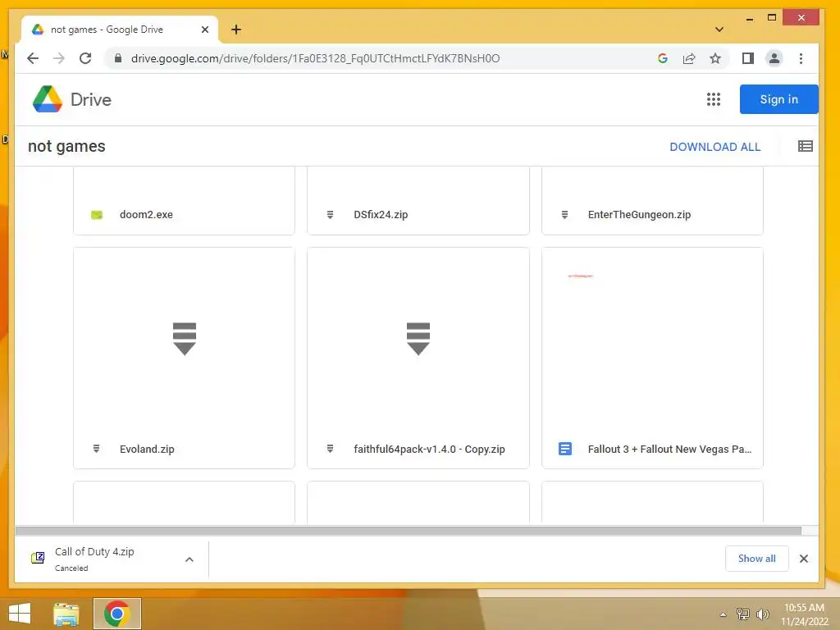Screen dimensions: 840x630
Task: Select the faithful64pack-v1.4.0 - Copy.zip thumbnail
Action: click(x=418, y=339)
